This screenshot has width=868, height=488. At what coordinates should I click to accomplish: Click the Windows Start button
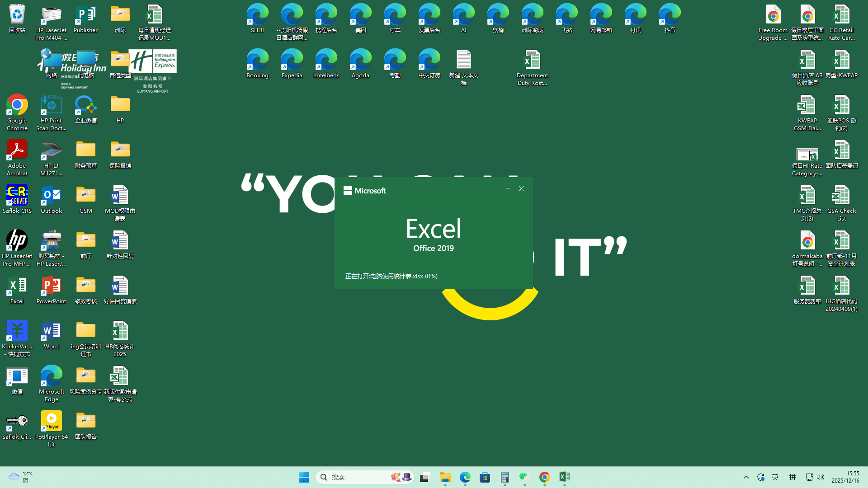coord(304,477)
